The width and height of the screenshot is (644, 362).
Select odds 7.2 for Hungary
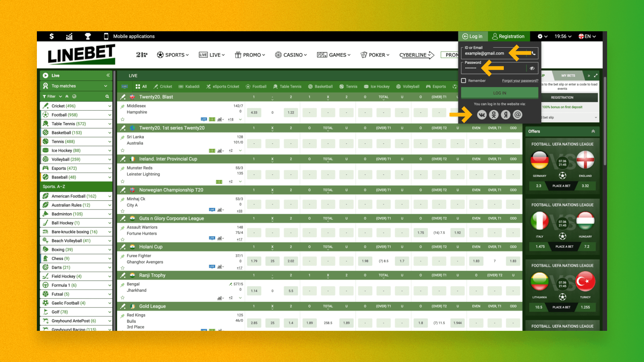click(x=586, y=247)
